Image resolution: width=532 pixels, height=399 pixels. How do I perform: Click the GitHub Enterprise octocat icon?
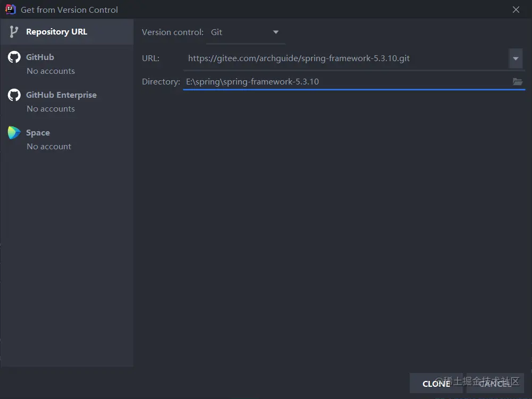pyautogui.click(x=14, y=95)
